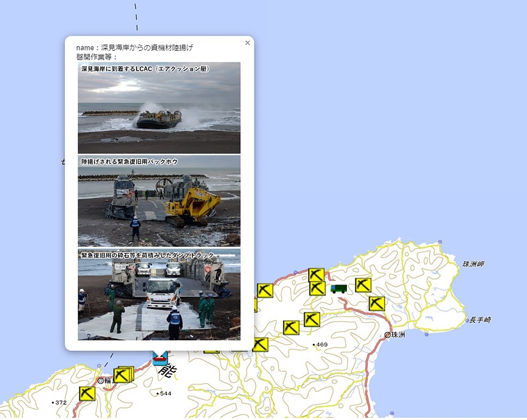View the backhoe unloading photo
Image resolution: width=527 pixels, height=420 pixels.
[x=159, y=200]
